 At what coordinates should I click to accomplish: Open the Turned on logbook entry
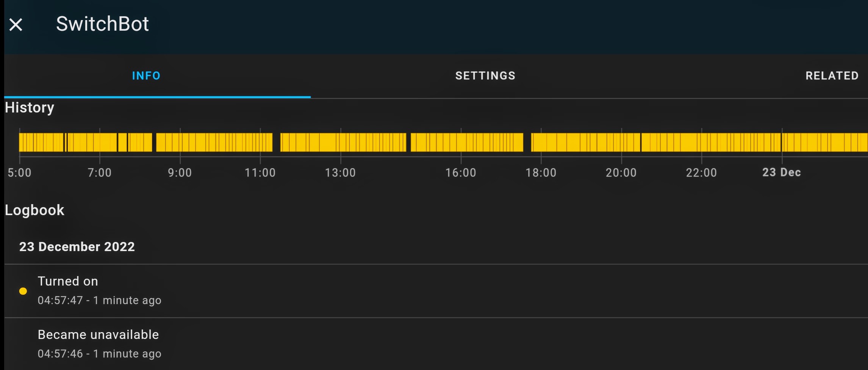point(68,281)
